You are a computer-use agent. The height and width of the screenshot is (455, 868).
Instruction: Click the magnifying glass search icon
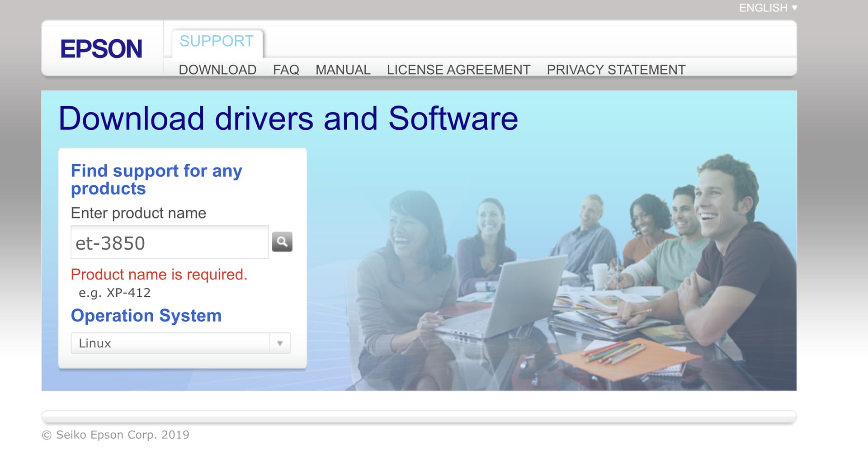coord(282,242)
